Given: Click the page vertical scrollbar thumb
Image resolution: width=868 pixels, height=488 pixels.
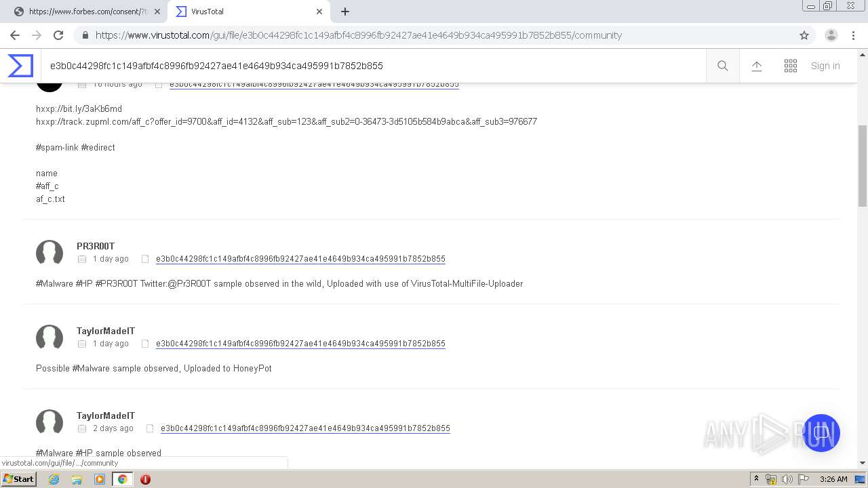Looking at the screenshot, I should (x=863, y=166).
